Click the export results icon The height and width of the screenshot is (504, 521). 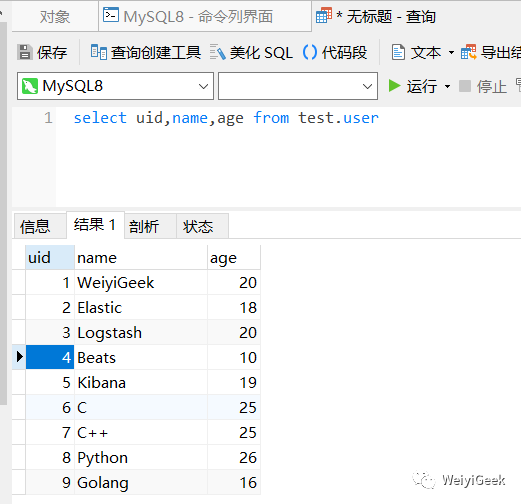(468, 52)
